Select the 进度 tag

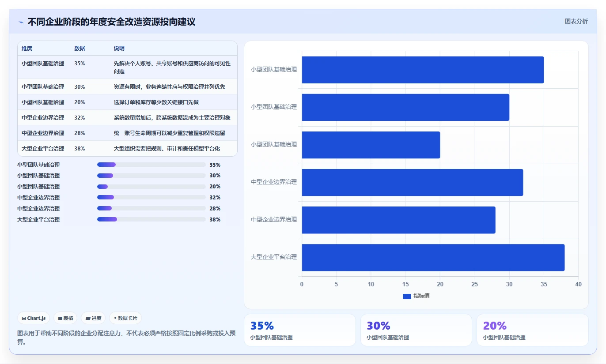pos(93,318)
